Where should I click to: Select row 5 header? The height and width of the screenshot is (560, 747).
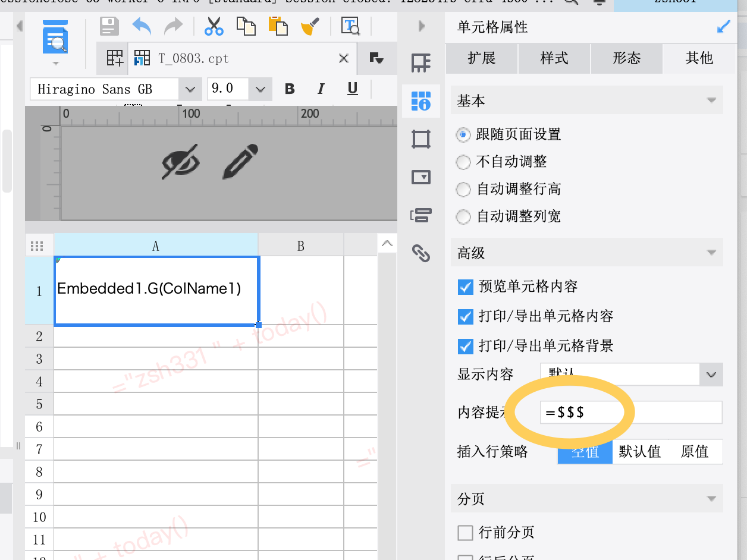click(39, 404)
